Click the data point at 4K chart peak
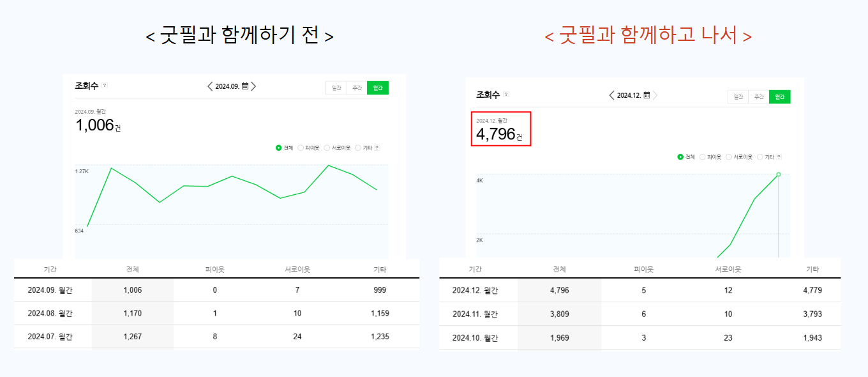 pos(778,174)
